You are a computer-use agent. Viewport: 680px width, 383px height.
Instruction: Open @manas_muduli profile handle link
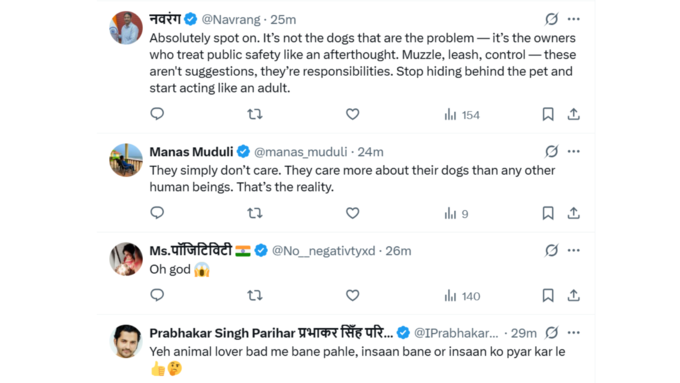click(301, 152)
